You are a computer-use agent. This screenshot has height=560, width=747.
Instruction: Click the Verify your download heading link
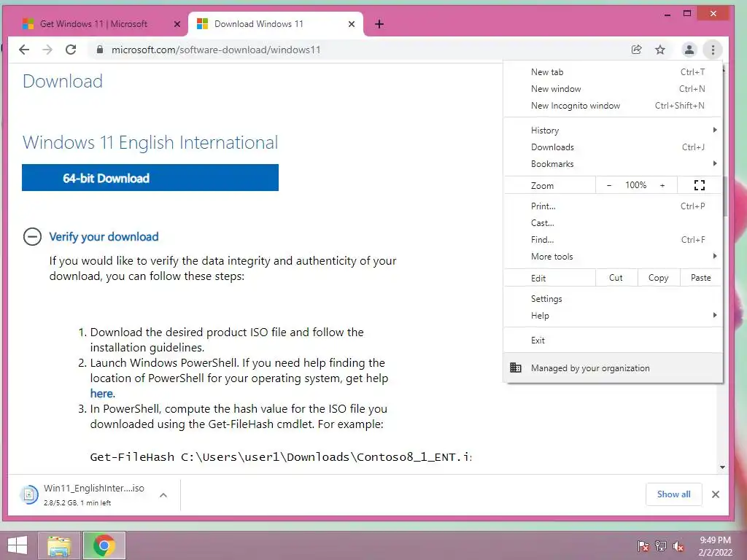tap(104, 237)
